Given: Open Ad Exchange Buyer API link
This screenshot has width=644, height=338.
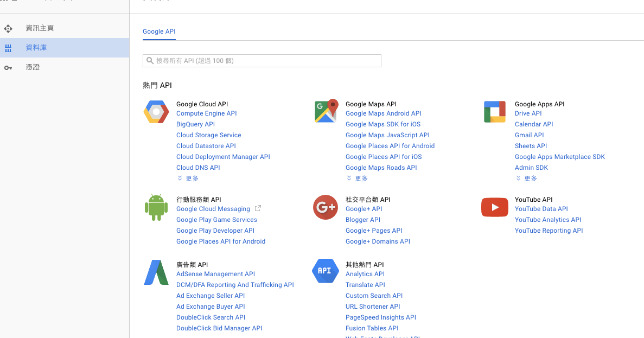Looking at the screenshot, I should 211,307.
